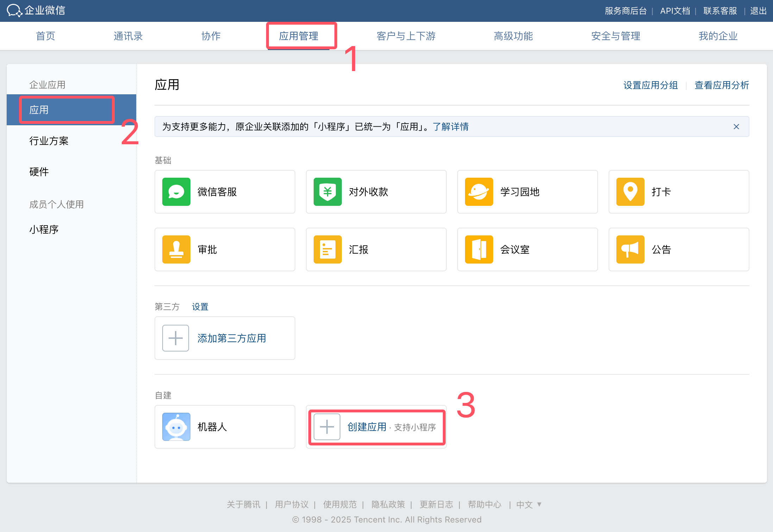This screenshot has height=532, width=773.
Task: Open the 审批 stamp icon
Action: point(176,249)
